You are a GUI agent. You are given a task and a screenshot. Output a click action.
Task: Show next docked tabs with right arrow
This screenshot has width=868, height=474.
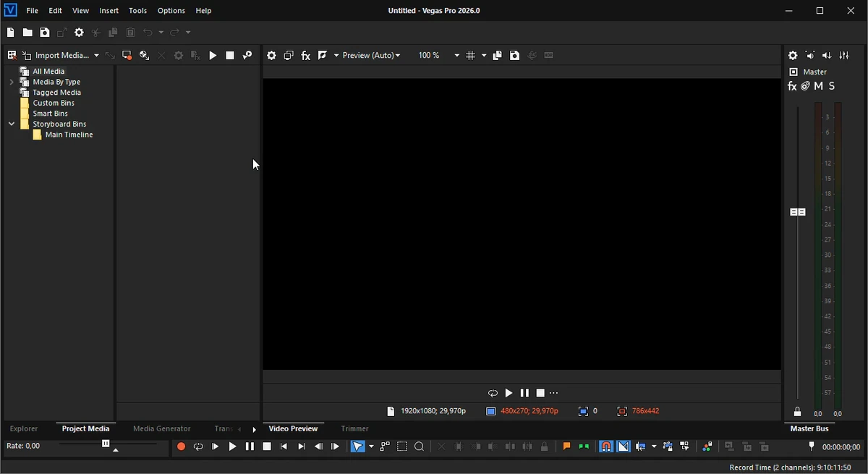255,430
